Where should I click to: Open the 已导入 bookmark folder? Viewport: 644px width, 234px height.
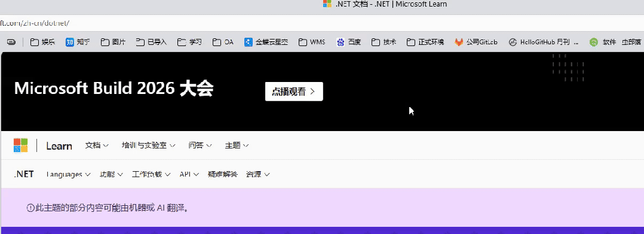152,42
